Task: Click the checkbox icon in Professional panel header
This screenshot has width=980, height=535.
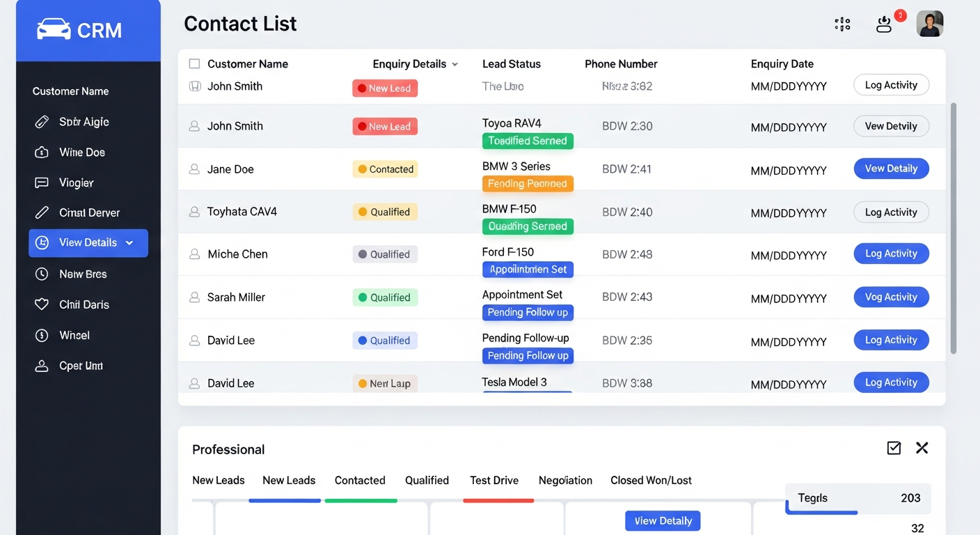Action: (x=894, y=448)
